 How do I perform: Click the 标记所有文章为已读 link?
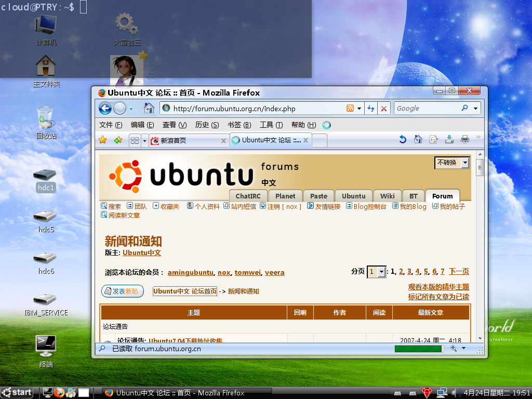tap(438, 297)
